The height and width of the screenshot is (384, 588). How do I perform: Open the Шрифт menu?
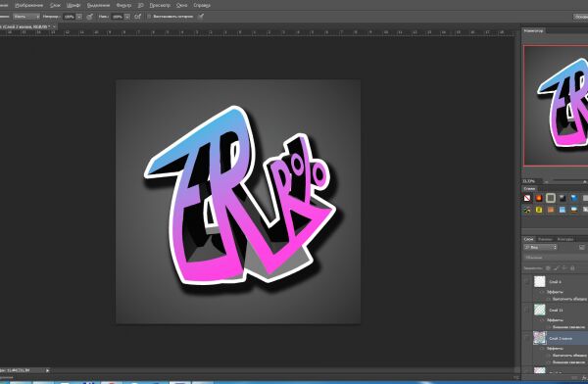pos(73,5)
